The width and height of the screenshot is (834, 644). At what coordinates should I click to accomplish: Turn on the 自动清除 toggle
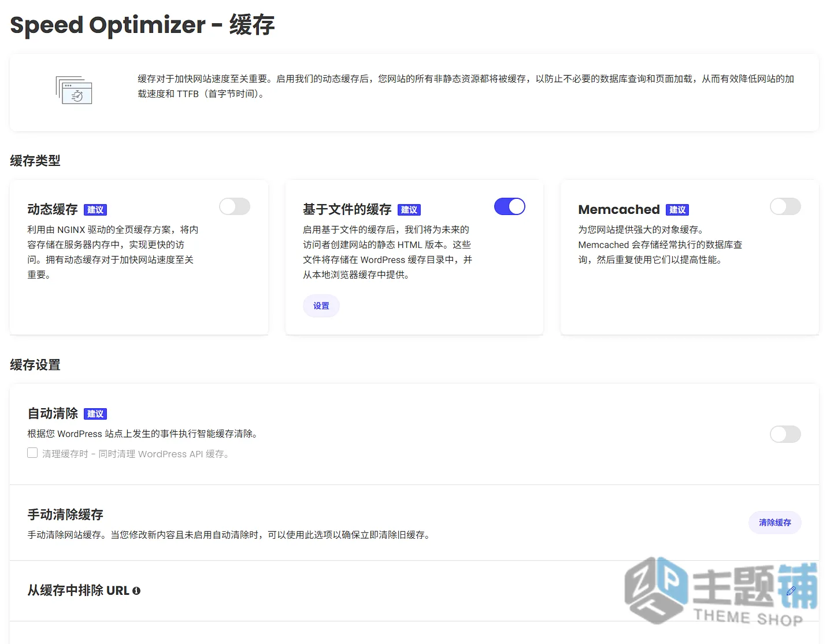tap(785, 434)
